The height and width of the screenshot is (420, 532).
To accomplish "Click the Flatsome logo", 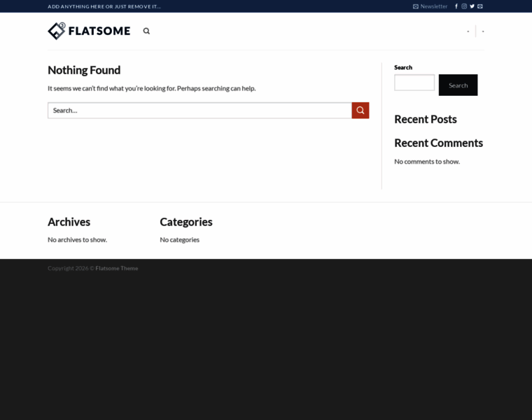I will point(89,31).
